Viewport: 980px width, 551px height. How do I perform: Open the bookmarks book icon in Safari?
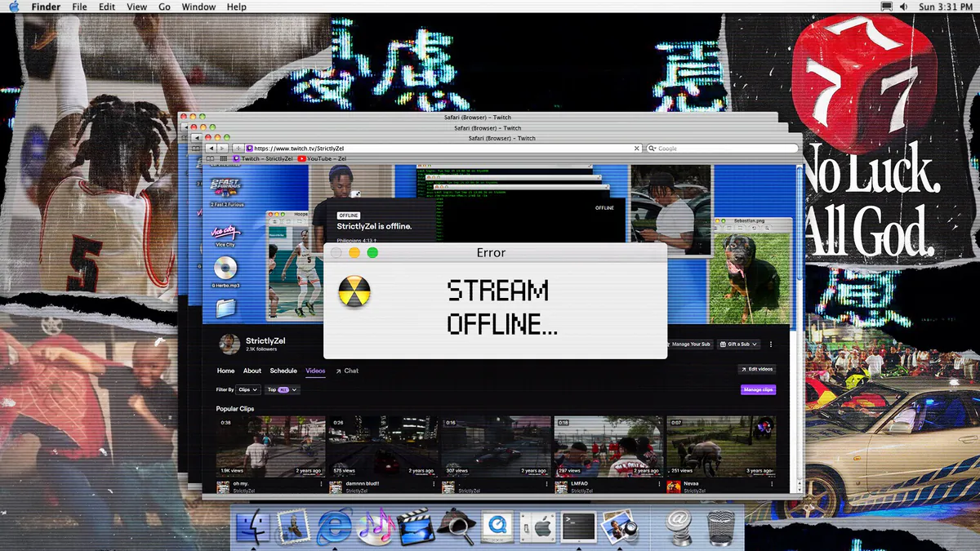tap(211, 159)
